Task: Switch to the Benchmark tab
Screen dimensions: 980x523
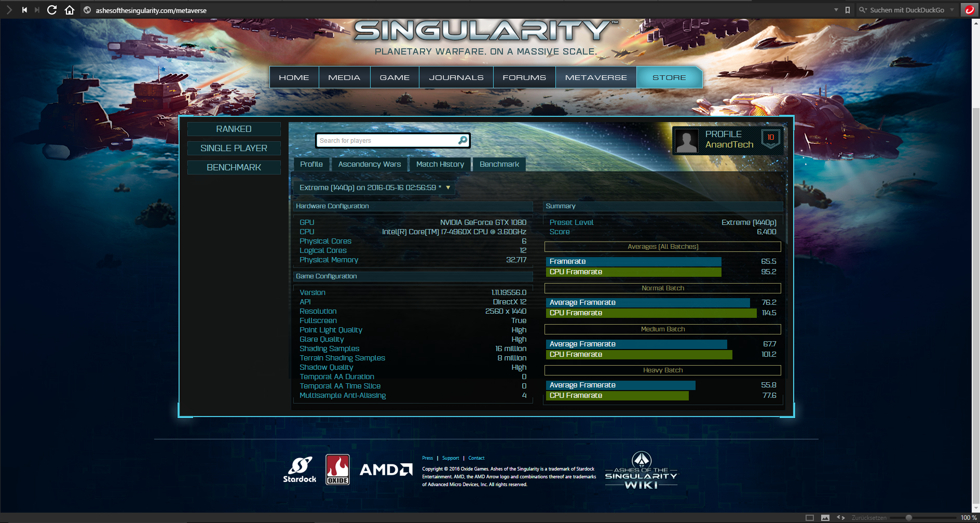Action: point(499,164)
